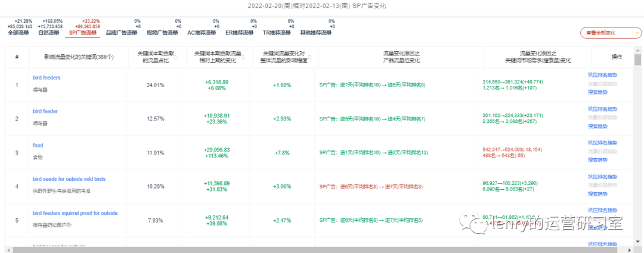The image size is (644, 253).
Task: Click the 10.28% share cell
Action: [155, 186]
